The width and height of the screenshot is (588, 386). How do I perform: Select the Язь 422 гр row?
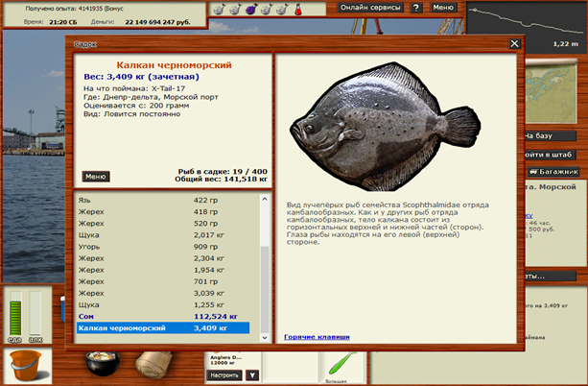[x=163, y=200]
